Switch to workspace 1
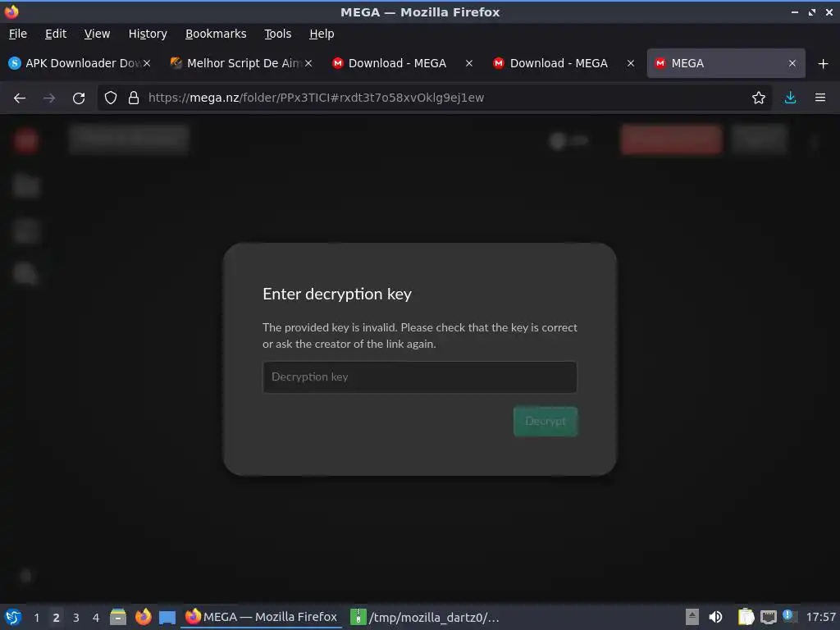 36,618
